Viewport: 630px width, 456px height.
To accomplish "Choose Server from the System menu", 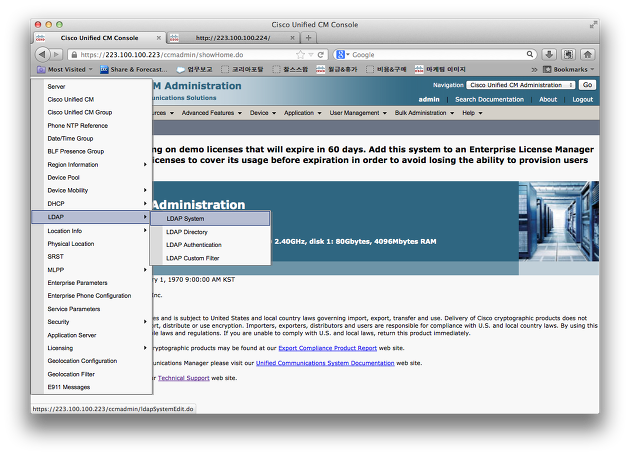I will pyautogui.click(x=92, y=86).
